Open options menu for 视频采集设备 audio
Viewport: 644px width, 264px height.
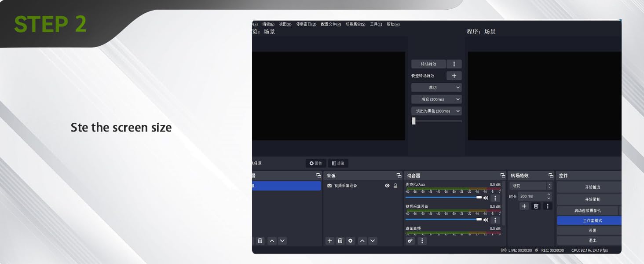pyautogui.click(x=495, y=220)
